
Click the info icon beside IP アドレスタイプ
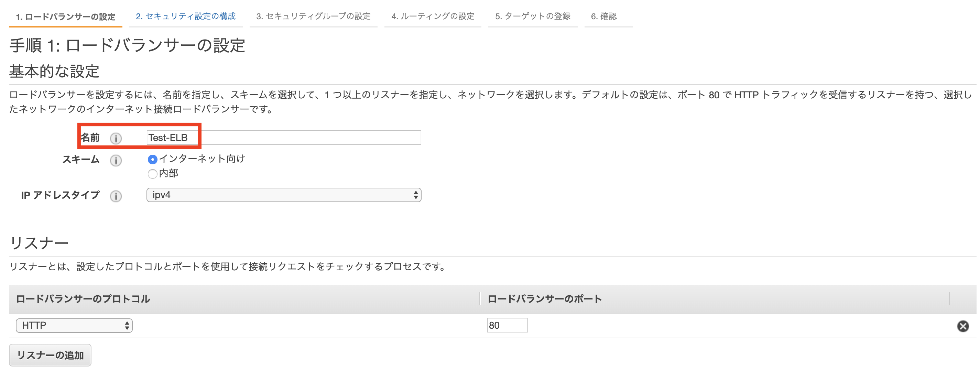[x=116, y=196]
